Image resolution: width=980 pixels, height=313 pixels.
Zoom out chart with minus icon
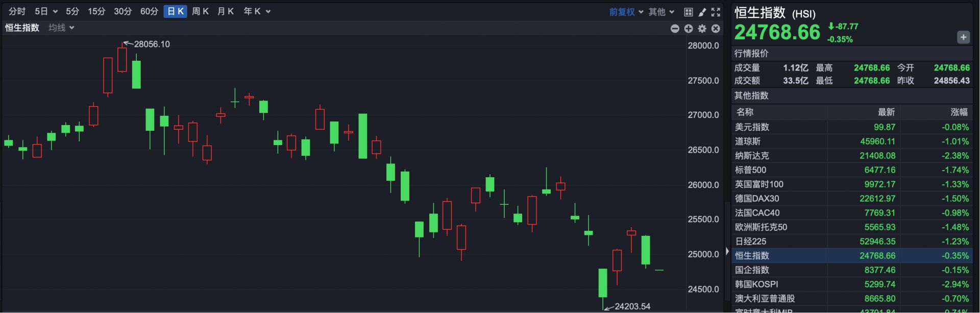pyautogui.click(x=675, y=29)
